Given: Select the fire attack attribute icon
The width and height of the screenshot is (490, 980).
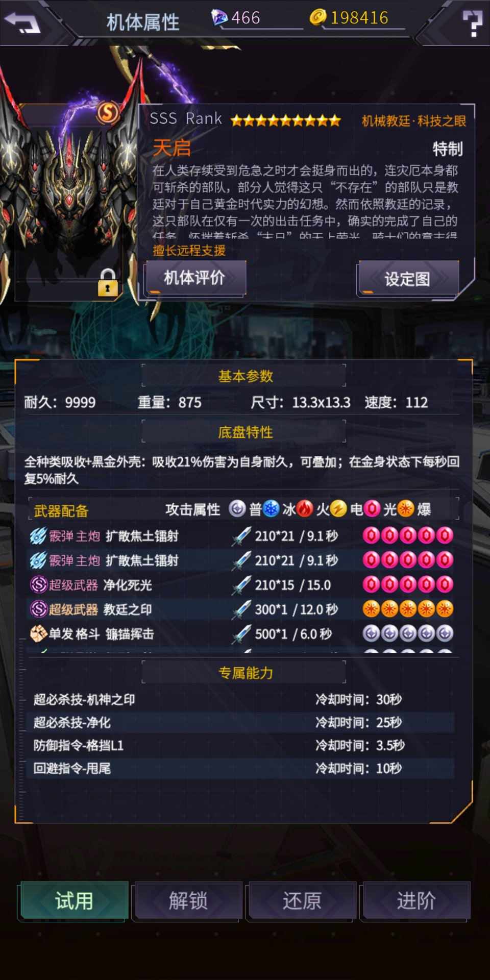Looking at the screenshot, I should pos(305,508).
